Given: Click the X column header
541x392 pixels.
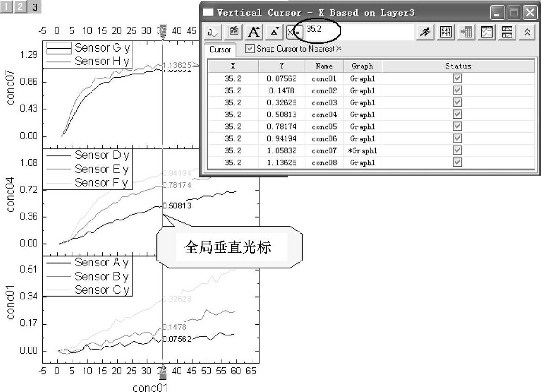Looking at the screenshot, I should tap(233, 66).
